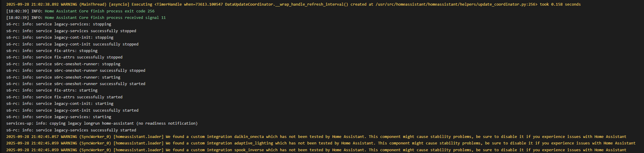Click "legacy-cont-init successfully started" line
Viewport: 644px width, 153px height.
tap(72, 110)
